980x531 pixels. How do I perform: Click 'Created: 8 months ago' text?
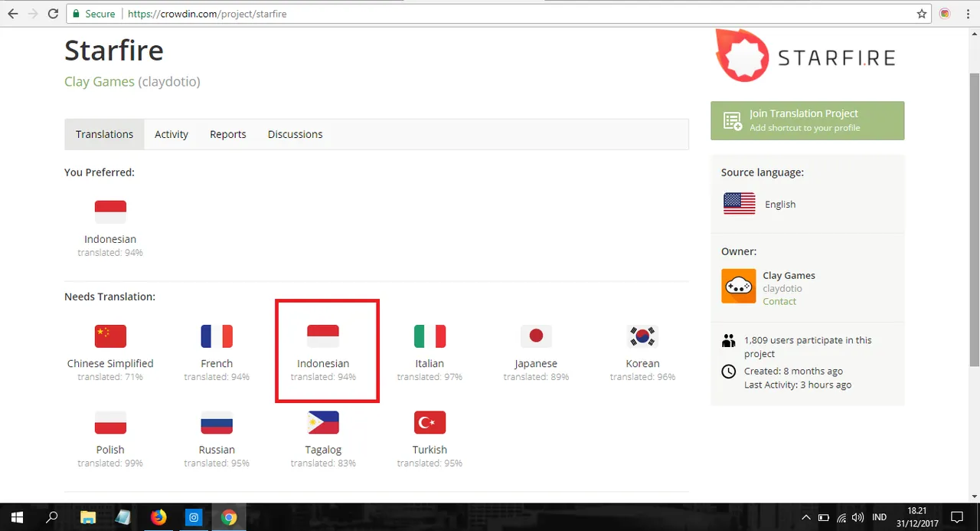click(x=793, y=371)
